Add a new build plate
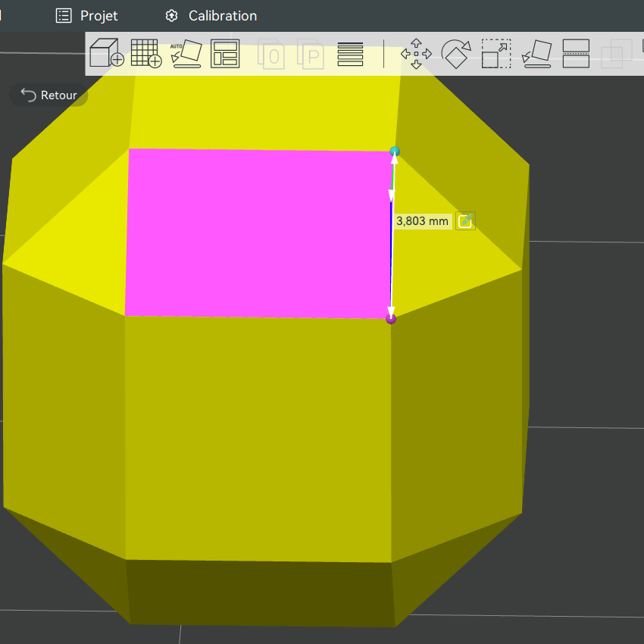 146,53
